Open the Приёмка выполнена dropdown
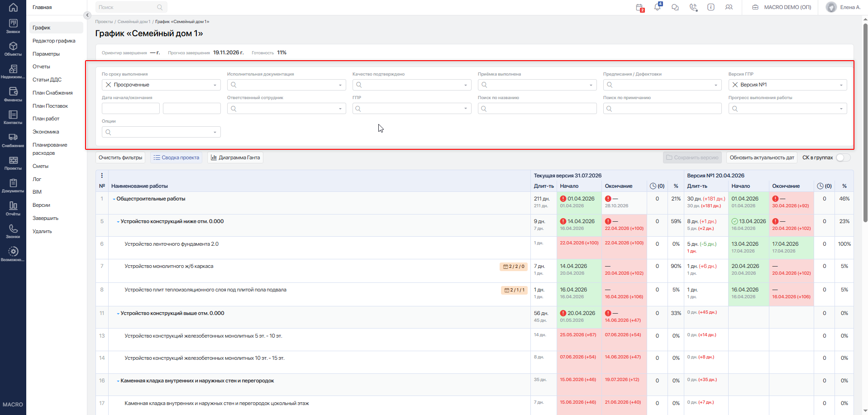Viewport: 868px width, 415px height. click(x=537, y=85)
